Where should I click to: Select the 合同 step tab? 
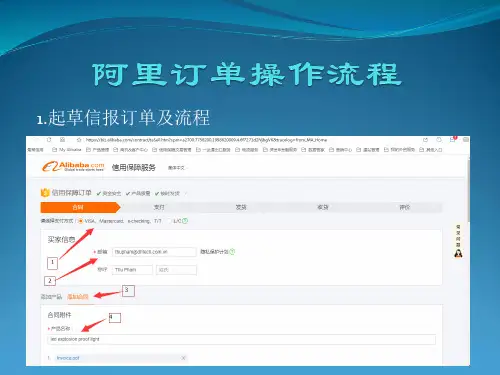click(80, 207)
